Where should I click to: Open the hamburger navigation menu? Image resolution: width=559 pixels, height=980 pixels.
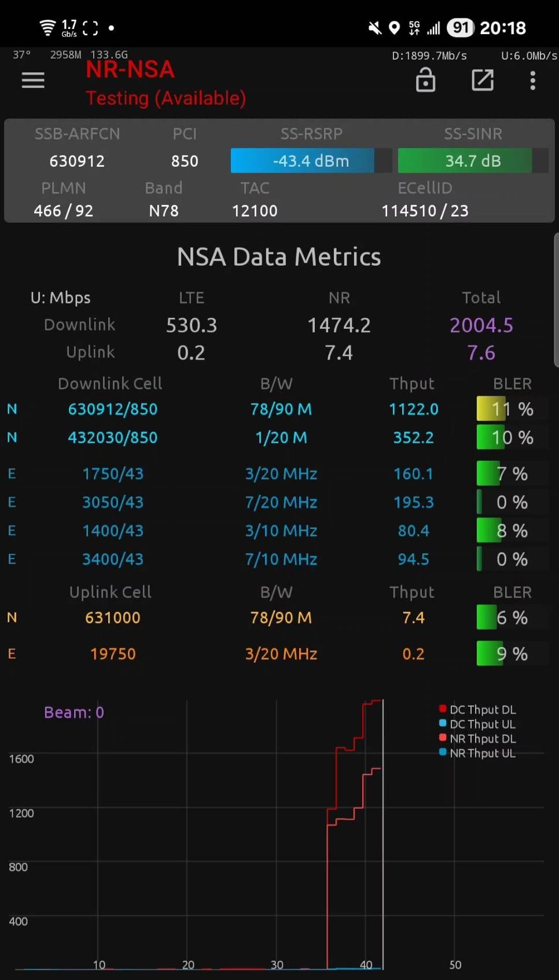[33, 80]
